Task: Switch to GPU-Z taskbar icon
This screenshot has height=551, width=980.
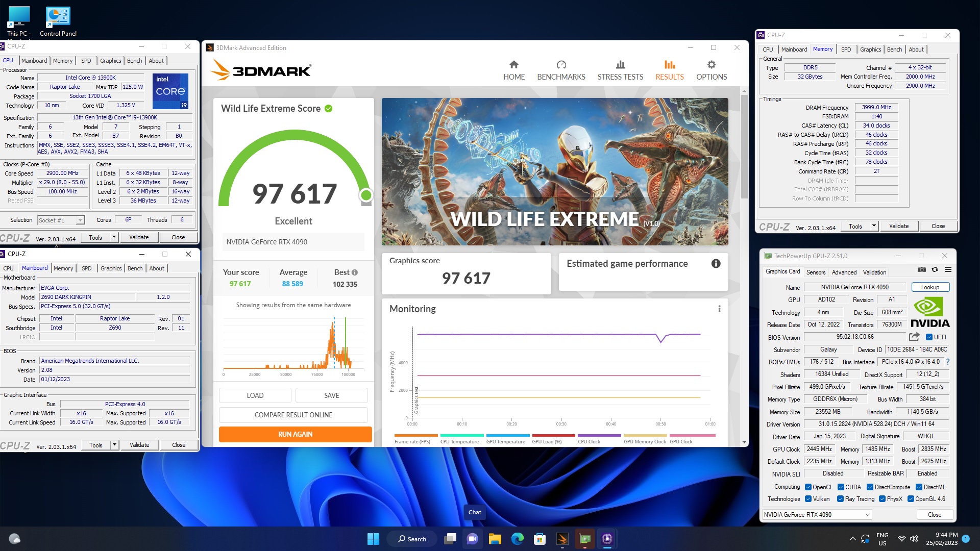Action: click(584, 539)
